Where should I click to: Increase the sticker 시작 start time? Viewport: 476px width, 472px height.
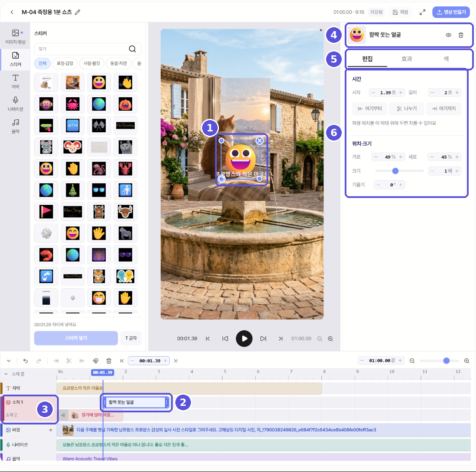tap(401, 92)
